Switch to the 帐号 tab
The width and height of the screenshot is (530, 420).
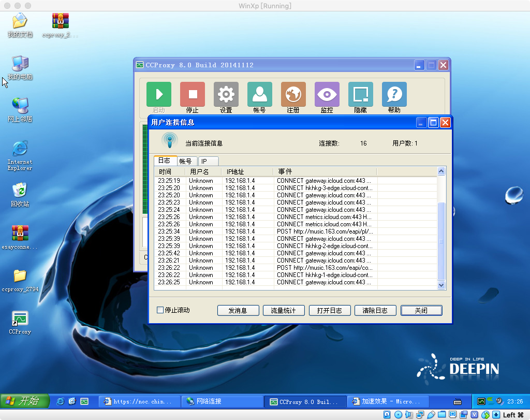click(185, 161)
